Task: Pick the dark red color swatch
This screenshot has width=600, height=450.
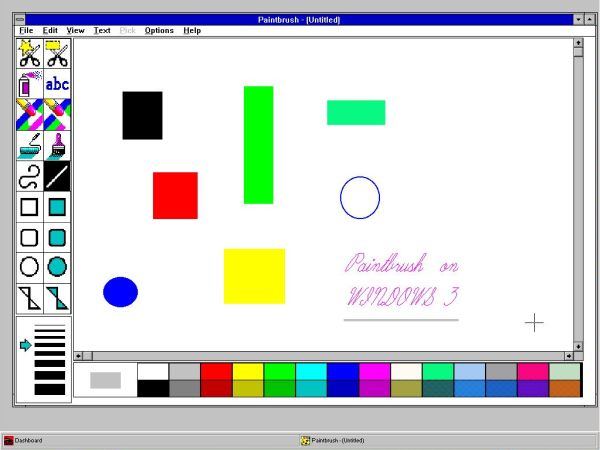Action: click(x=216, y=388)
